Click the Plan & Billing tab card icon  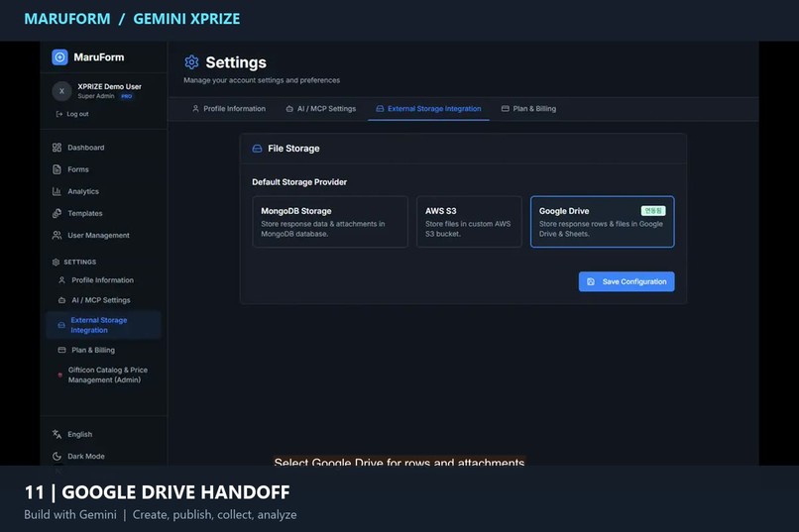505,108
